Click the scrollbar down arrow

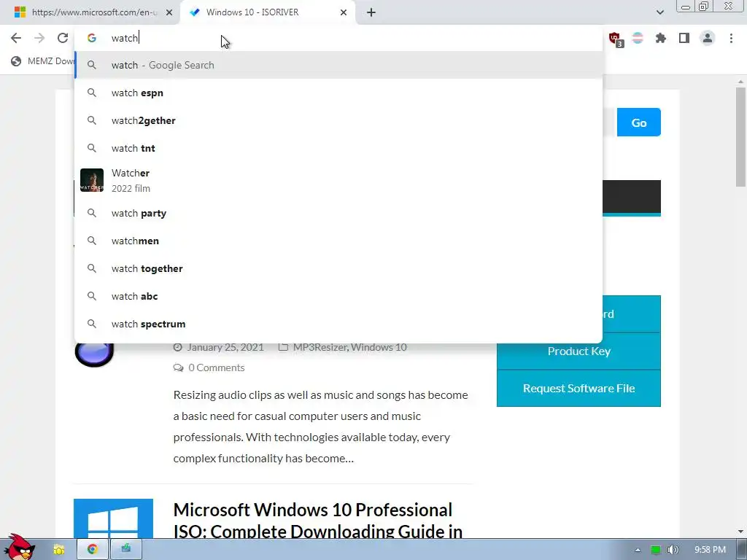coord(740,532)
